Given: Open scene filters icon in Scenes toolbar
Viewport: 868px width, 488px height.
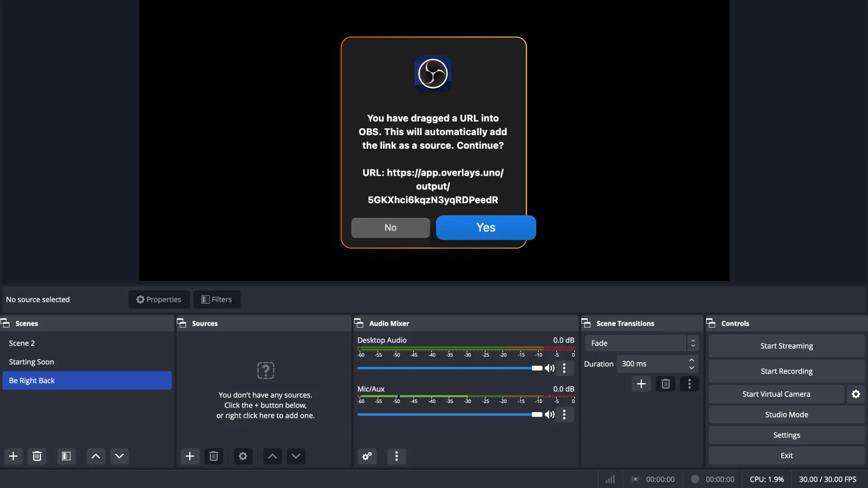Looking at the screenshot, I should point(66,456).
